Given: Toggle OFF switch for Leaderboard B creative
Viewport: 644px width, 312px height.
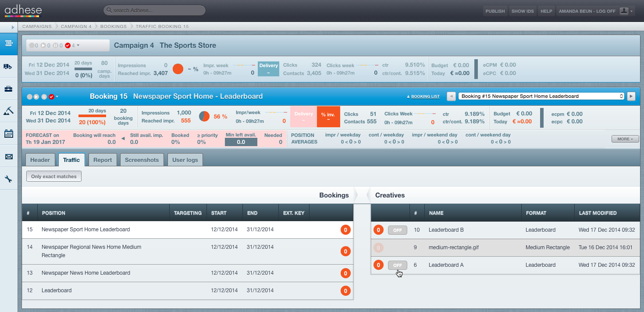Looking at the screenshot, I should point(398,230).
